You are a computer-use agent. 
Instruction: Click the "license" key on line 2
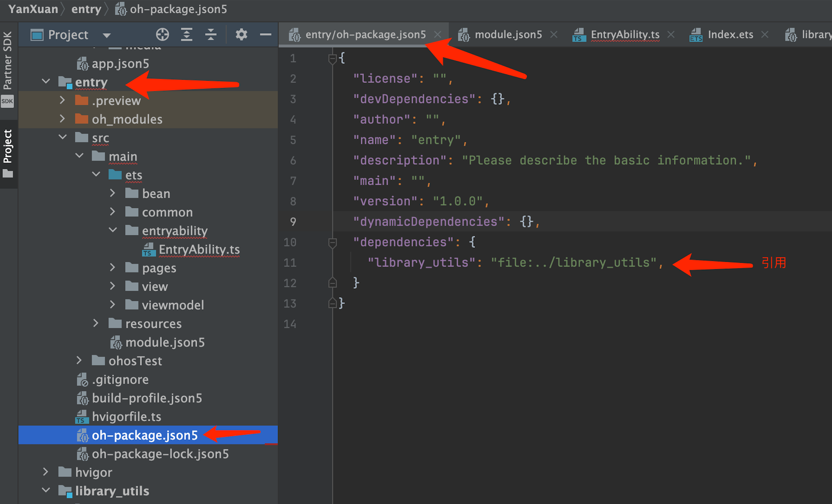tap(385, 79)
